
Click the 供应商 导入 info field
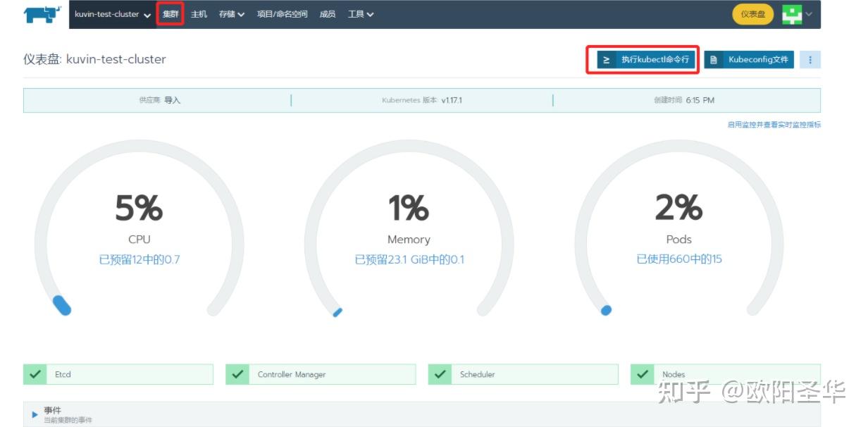160,100
